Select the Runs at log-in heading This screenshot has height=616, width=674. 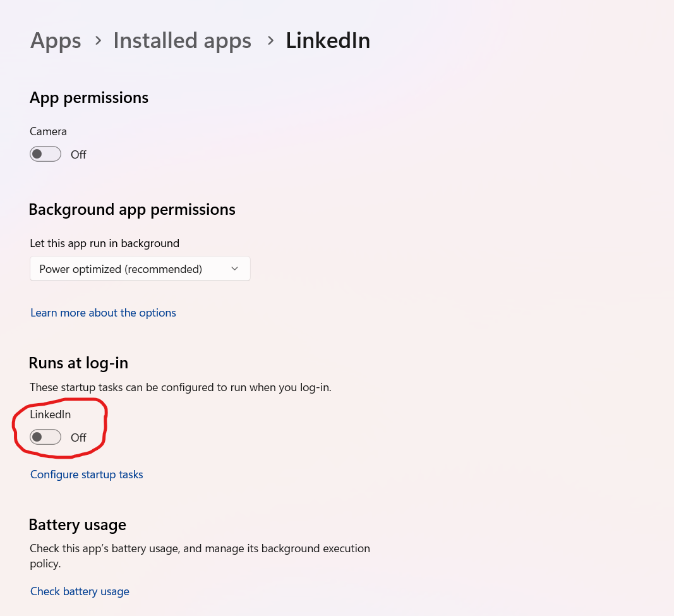point(78,363)
